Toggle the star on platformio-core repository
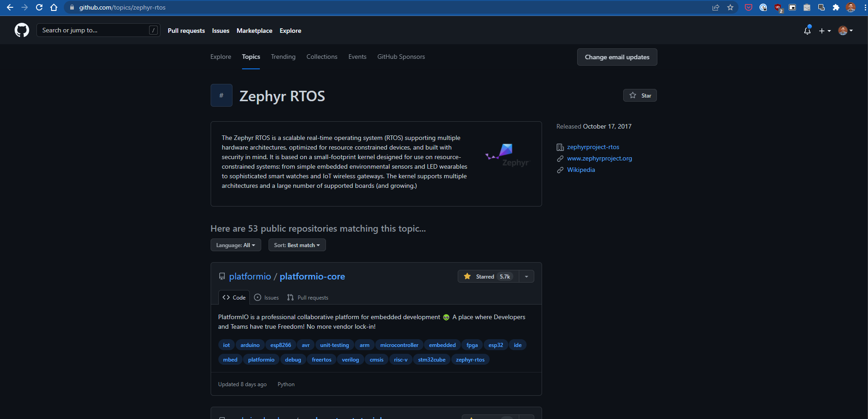 487,276
